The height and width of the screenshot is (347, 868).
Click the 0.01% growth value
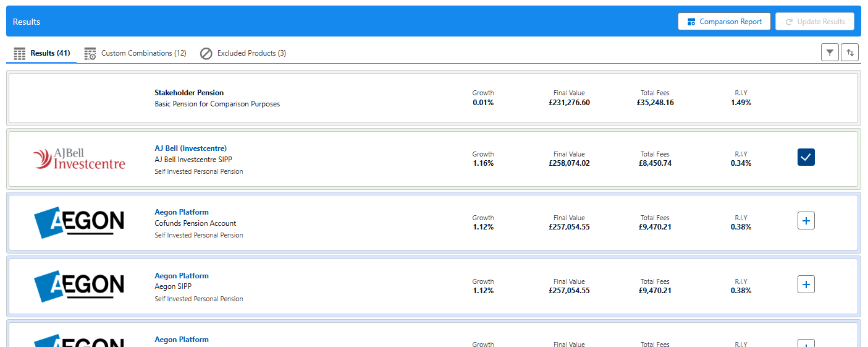point(483,103)
